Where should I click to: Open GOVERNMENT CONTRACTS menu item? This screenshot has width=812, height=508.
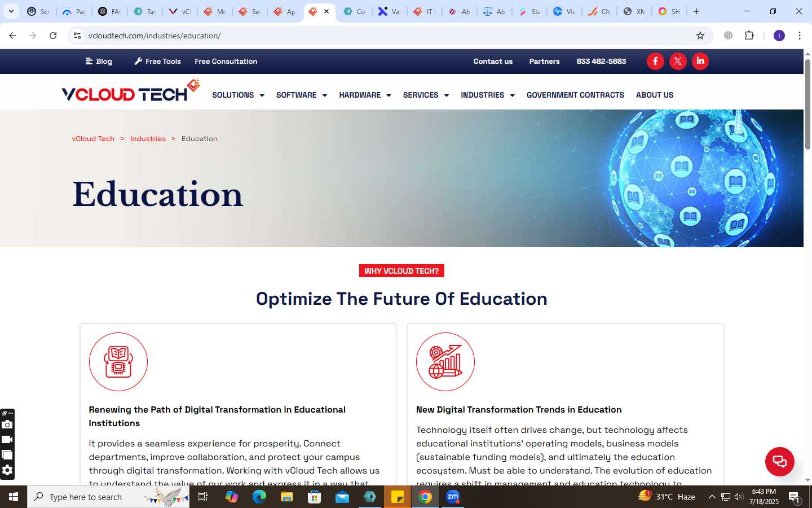(575, 95)
